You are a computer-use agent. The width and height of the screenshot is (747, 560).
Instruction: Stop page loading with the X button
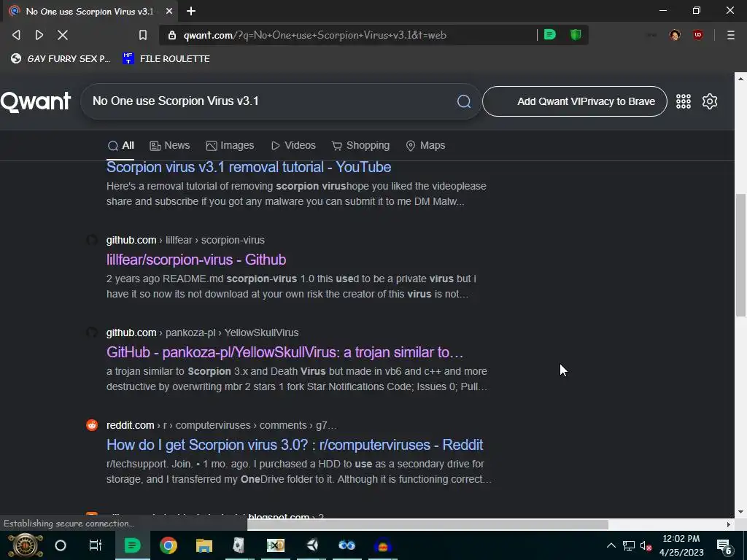[x=63, y=35]
